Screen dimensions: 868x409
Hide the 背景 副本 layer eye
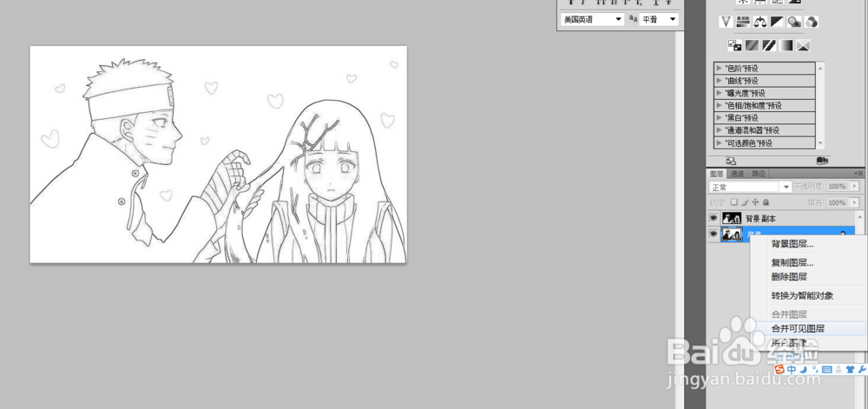click(x=713, y=219)
